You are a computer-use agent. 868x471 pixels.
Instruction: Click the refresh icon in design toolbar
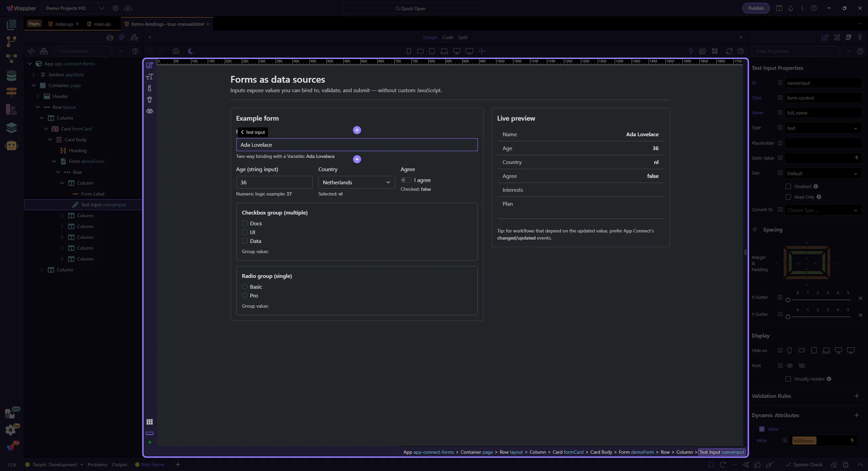tap(729, 51)
